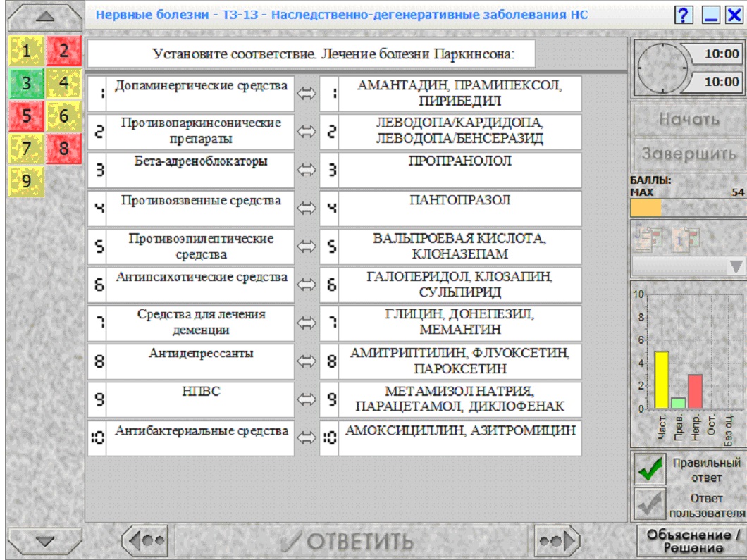747x560 pixels.
Task: Select АМИТРИПТИЛИН, ФЛУОКСЕТИН answer cell
Action: (x=451, y=361)
